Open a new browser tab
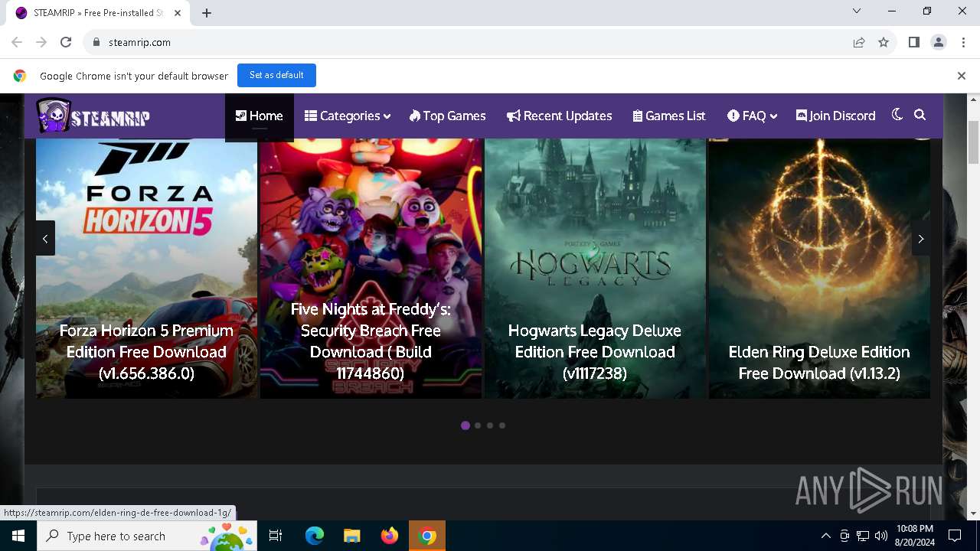 [x=207, y=13]
